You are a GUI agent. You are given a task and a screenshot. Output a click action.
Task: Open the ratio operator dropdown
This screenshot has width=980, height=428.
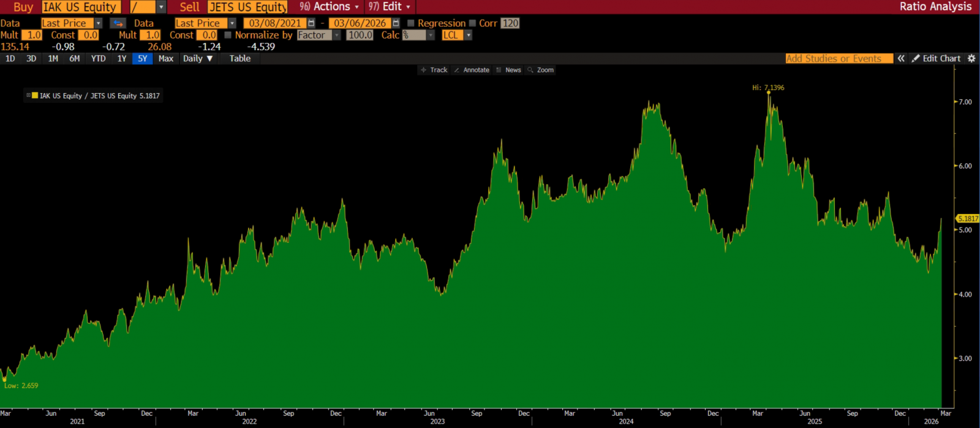161,7
